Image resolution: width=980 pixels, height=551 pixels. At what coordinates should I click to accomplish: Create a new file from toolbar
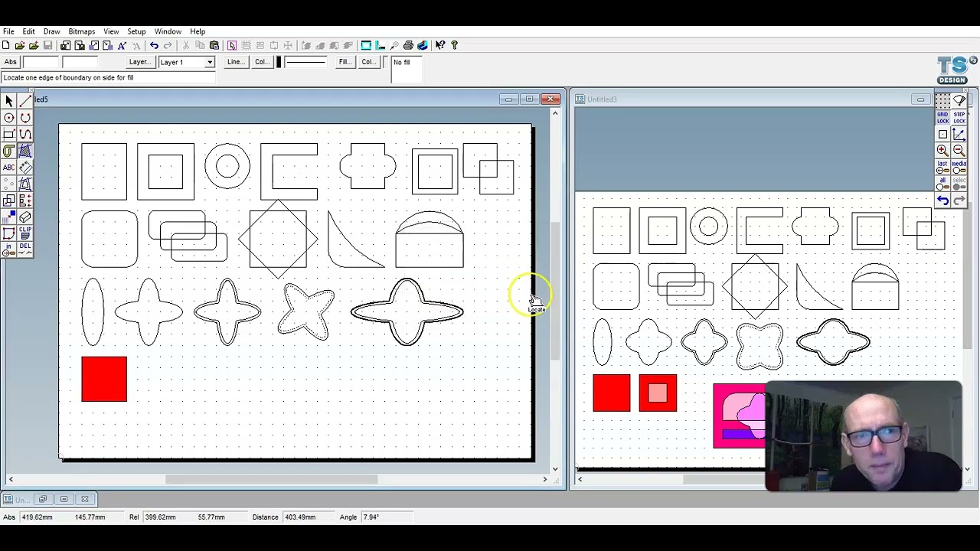click(x=6, y=46)
